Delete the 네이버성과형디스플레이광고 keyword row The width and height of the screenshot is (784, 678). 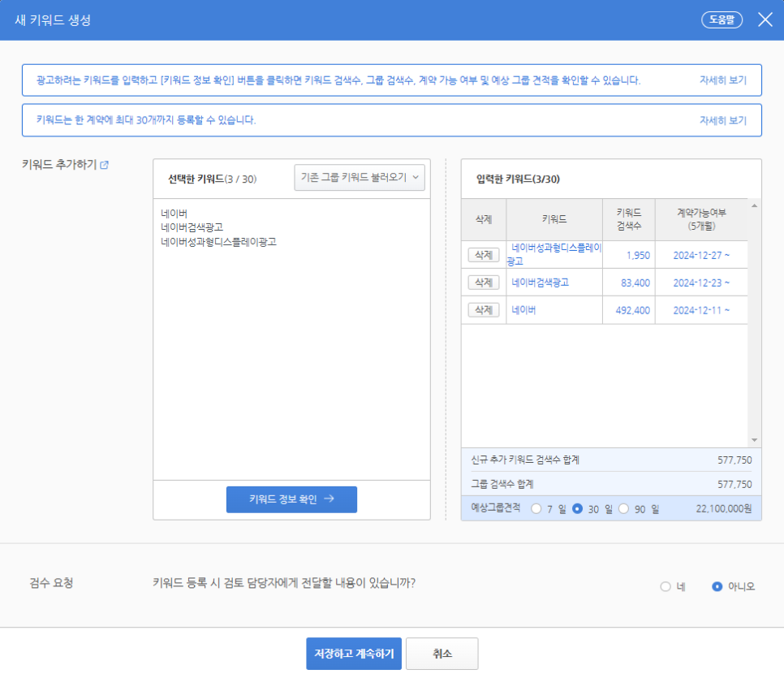point(484,255)
